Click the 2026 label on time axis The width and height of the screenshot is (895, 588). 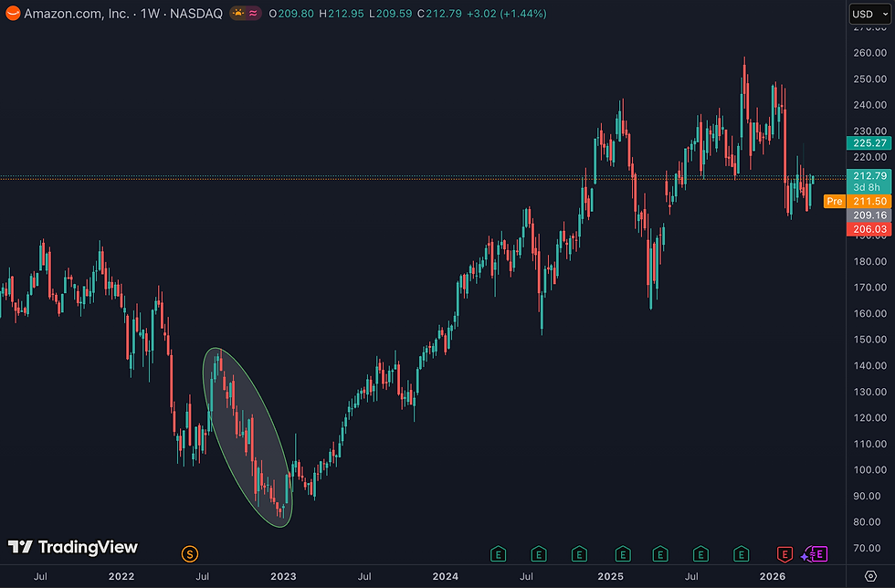pyautogui.click(x=773, y=576)
